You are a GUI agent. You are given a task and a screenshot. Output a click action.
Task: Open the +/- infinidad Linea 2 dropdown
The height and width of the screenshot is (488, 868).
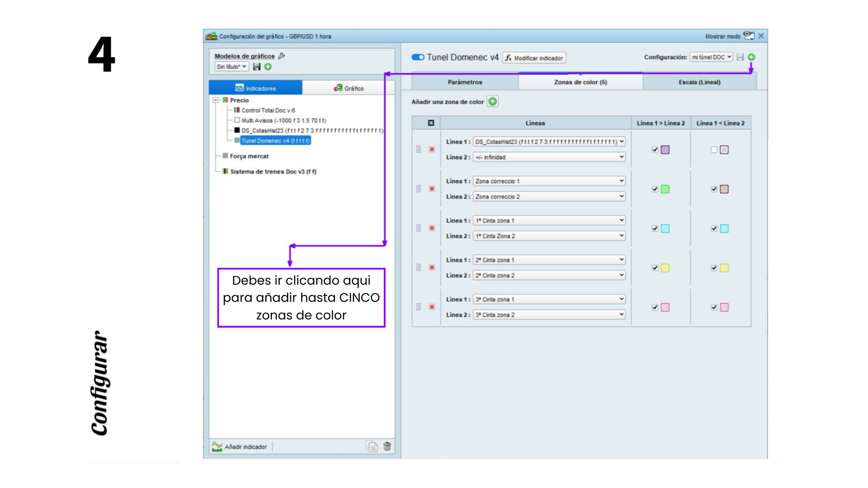549,157
